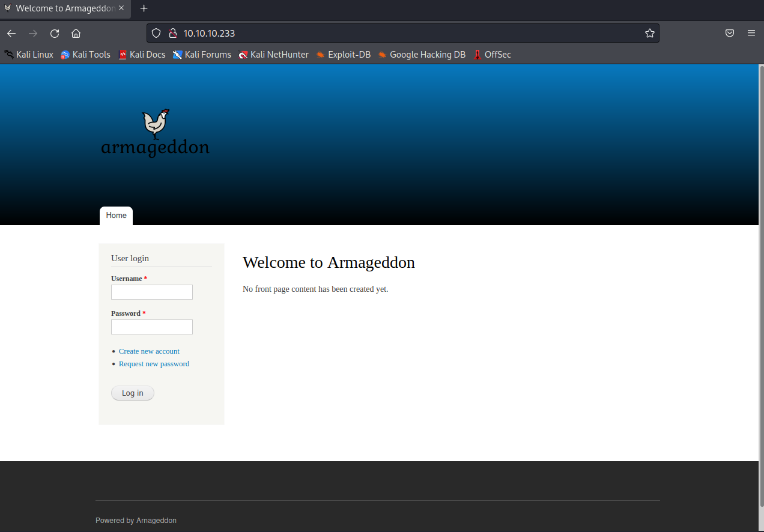This screenshot has width=764, height=532.
Task: Go to the browser home icon
Action: (76, 34)
